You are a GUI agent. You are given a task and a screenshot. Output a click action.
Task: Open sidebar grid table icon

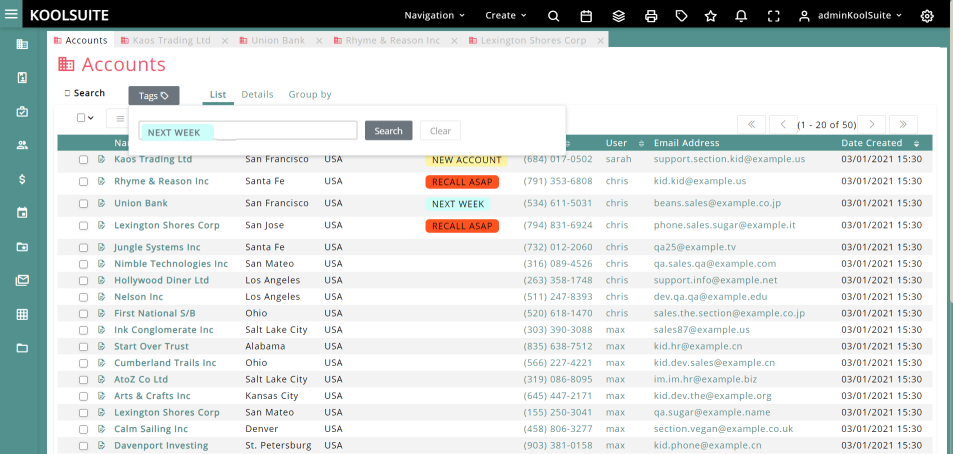[x=22, y=314]
